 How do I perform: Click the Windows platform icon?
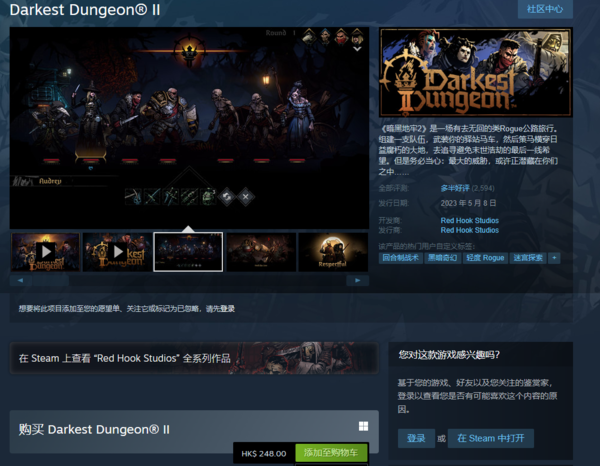click(x=364, y=426)
